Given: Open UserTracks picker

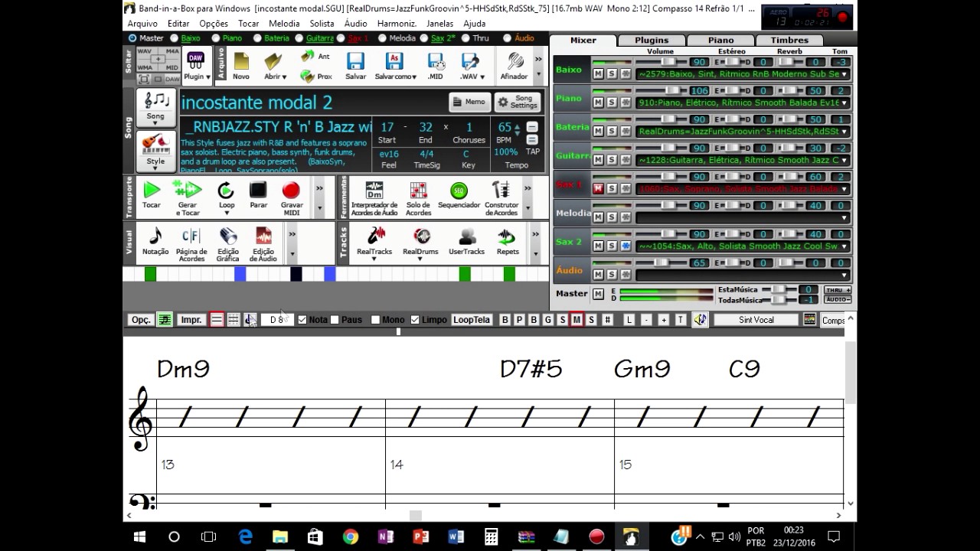Looking at the screenshot, I should (x=466, y=242).
